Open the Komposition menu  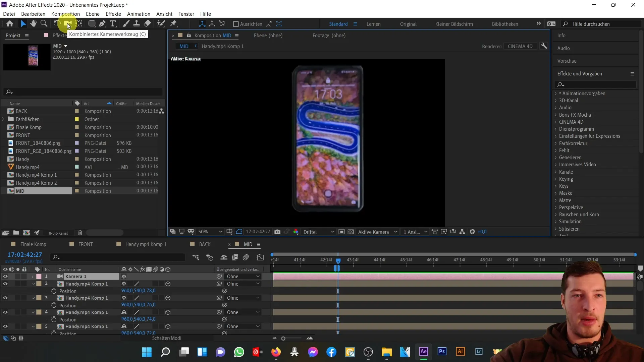(x=65, y=14)
